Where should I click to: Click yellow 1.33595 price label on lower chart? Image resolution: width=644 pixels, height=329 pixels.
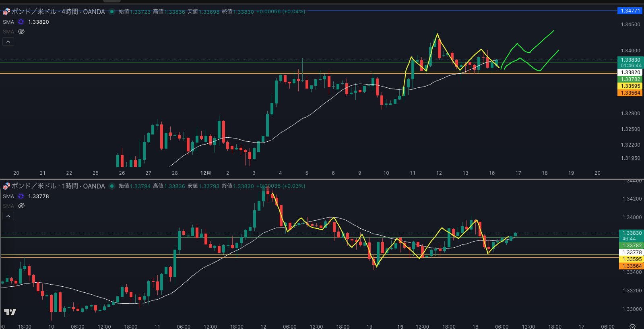pyautogui.click(x=632, y=259)
